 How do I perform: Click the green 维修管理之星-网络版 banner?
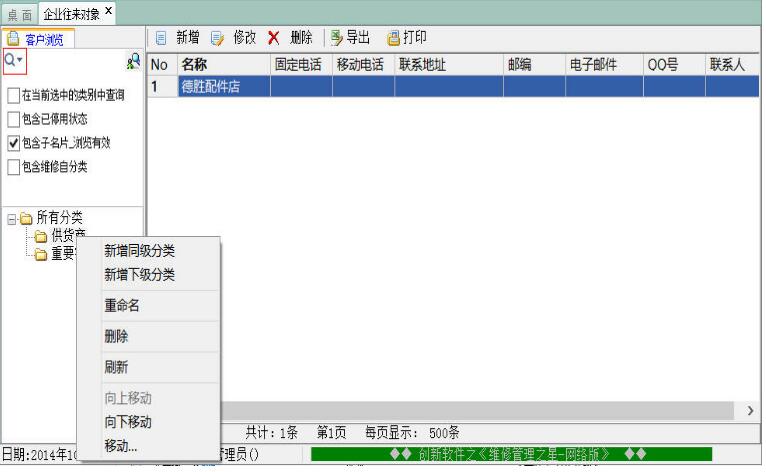[511, 454]
